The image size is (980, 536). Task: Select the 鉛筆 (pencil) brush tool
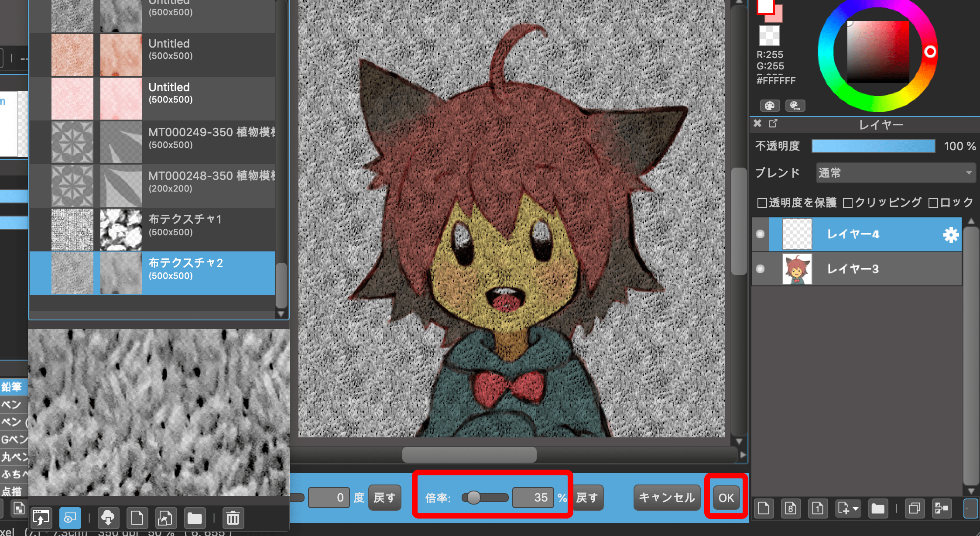[x=12, y=387]
